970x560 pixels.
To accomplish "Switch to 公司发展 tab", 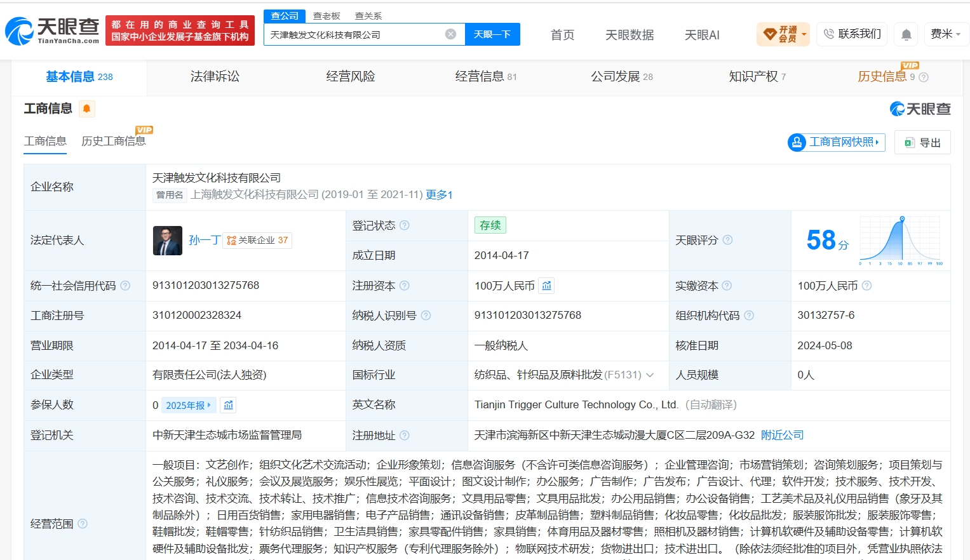I will [622, 77].
